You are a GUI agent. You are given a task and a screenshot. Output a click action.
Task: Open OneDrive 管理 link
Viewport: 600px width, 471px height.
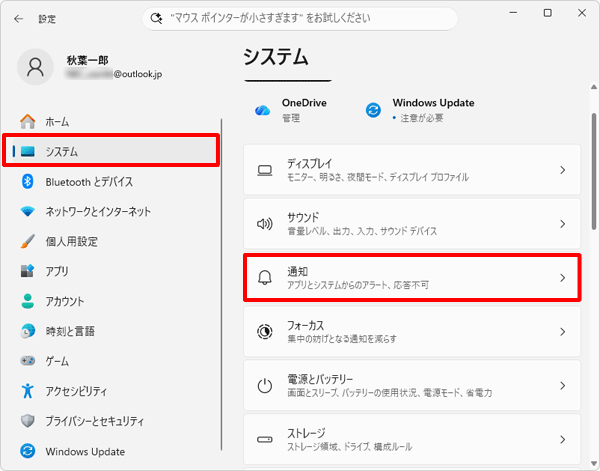(x=291, y=118)
